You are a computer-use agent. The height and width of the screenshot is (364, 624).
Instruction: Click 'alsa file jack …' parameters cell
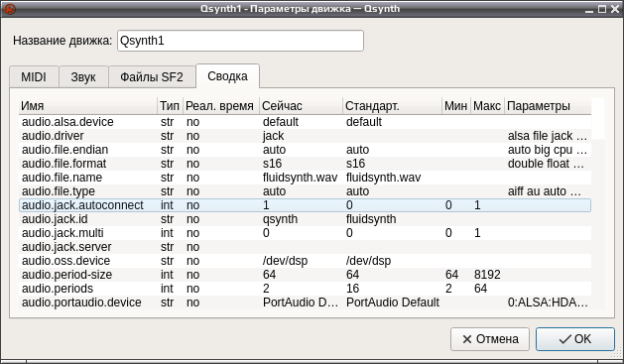point(548,136)
